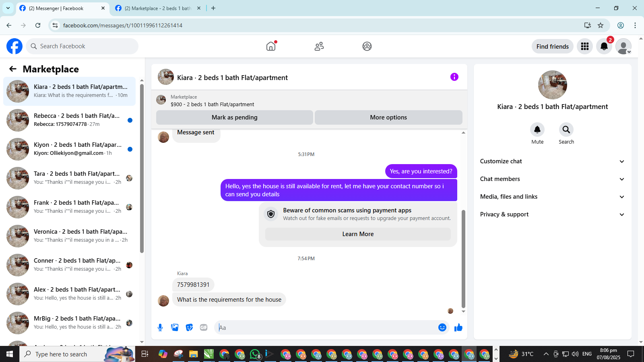Go back using the Marketplace back arrow

(x=13, y=69)
